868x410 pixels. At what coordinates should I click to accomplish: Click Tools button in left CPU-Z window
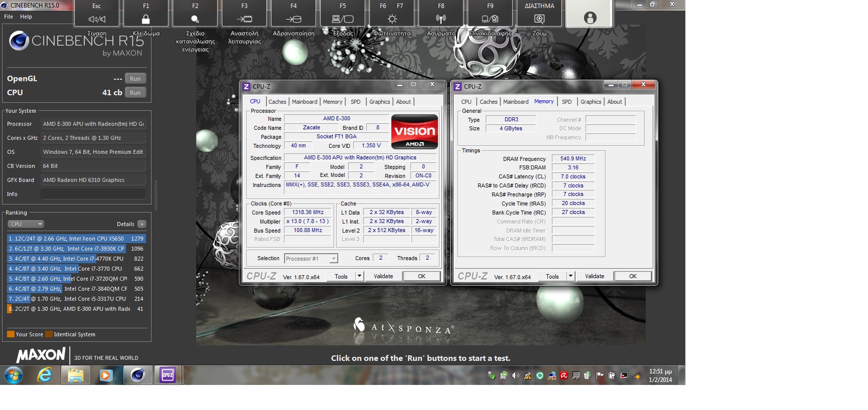pyautogui.click(x=341, y=276)
